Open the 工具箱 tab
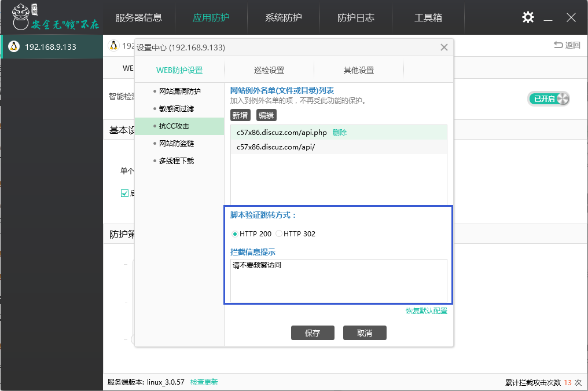The height and width of the screenshot is (391, 588). (428, 17)
